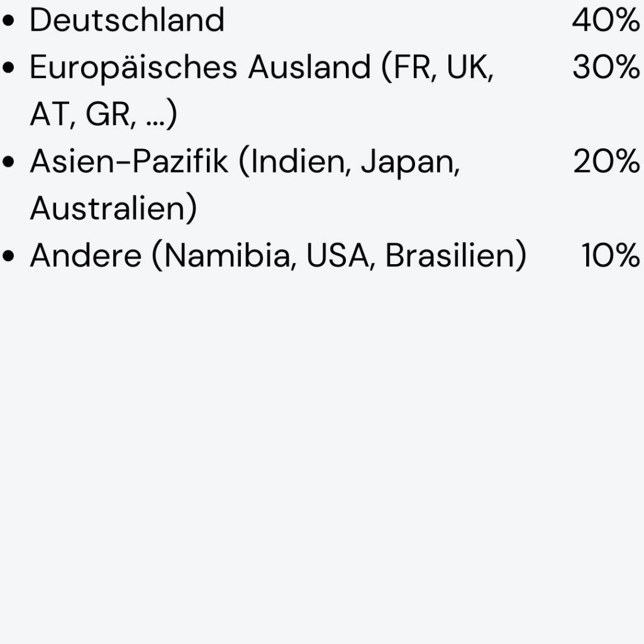Click the 20% percentage
Viewport: 644px width, 644px height.
pos(605,162)
